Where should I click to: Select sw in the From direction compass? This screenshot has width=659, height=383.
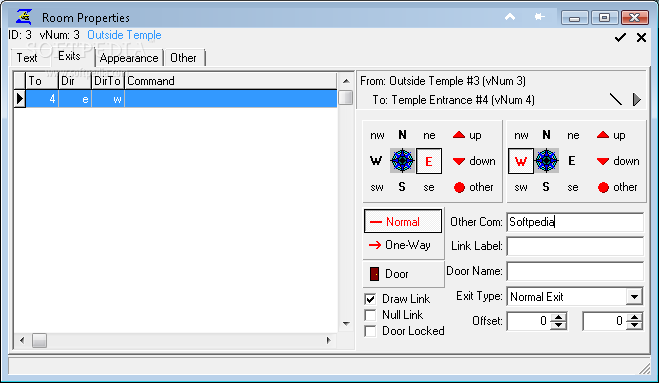click(x=377, y=187)
